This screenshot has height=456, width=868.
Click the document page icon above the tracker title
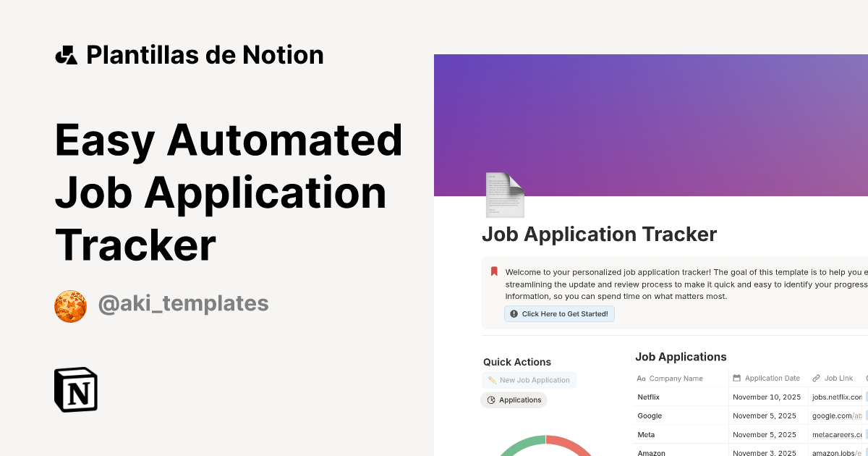click(x=504, y=195)
